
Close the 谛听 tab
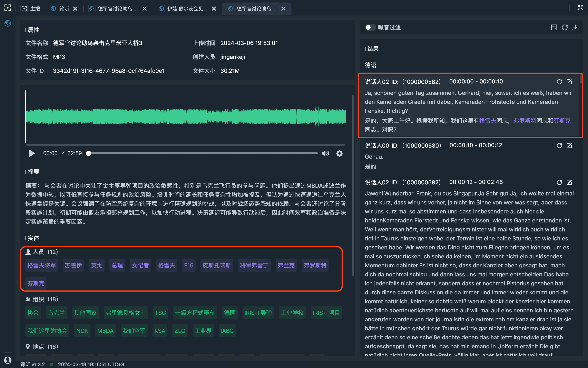[75, 9]
